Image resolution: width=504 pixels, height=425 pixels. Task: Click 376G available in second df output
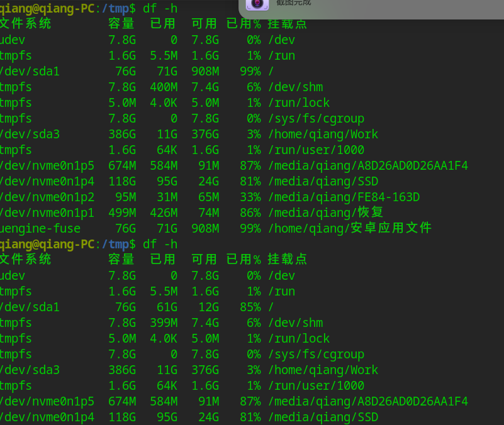[x=205, y=370]
